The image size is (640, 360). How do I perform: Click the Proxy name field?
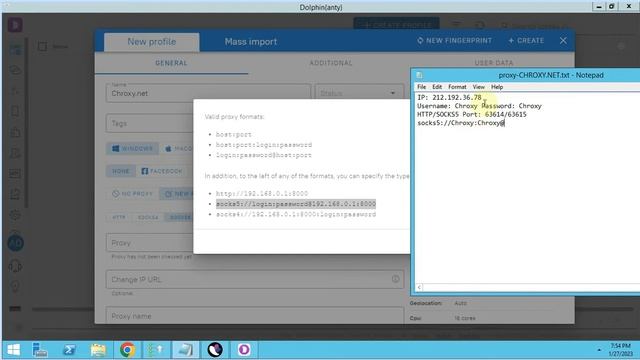[x=255, y=316]
